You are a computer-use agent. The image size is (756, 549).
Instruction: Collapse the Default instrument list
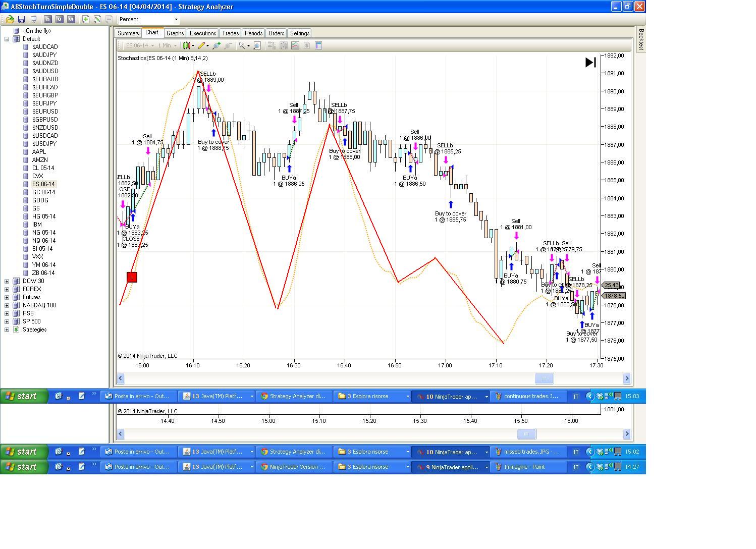(x=7, y=39)
